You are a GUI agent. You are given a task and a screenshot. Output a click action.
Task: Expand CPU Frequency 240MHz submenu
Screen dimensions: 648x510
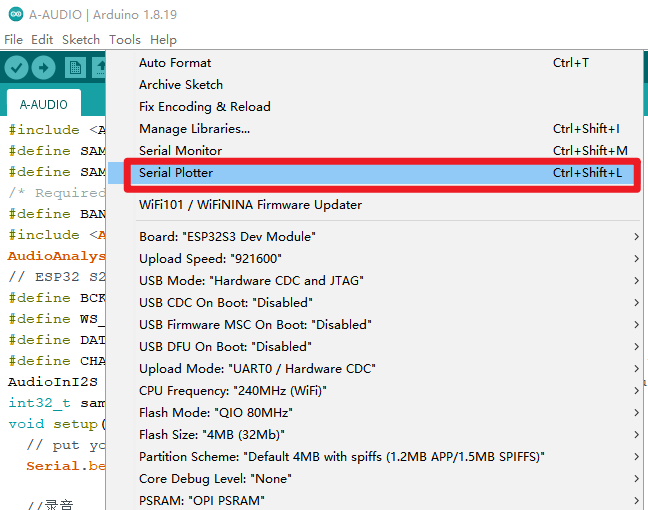point(375,391)
